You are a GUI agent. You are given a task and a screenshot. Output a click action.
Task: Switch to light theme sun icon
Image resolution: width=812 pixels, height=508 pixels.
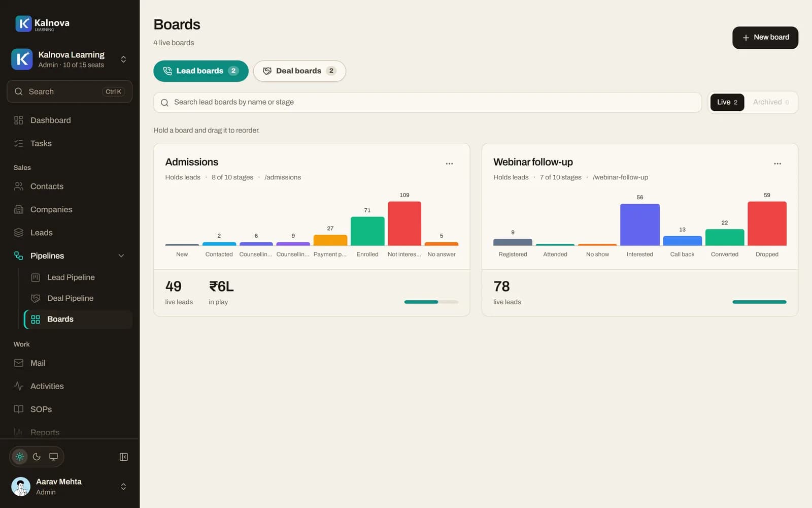[x=20, y=457]
